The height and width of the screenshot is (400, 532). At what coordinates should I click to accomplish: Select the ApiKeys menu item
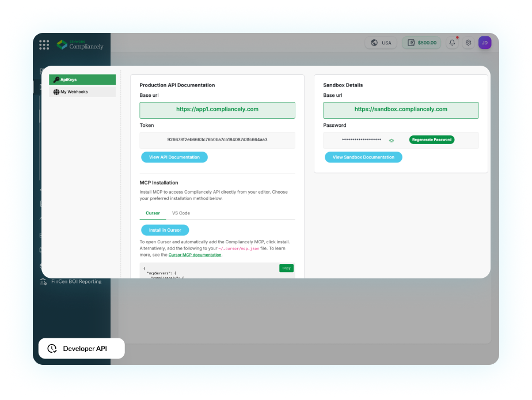click(82, 80)
